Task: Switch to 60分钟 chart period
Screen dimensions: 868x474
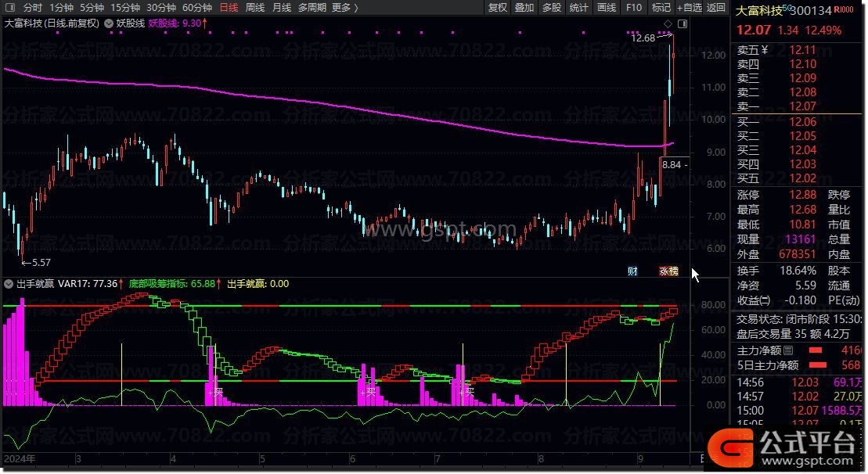Action: point(197,8)
